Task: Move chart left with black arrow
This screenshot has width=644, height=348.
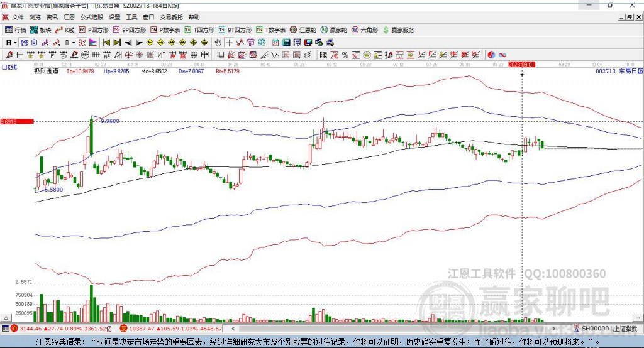Action: tap(128, 43)
